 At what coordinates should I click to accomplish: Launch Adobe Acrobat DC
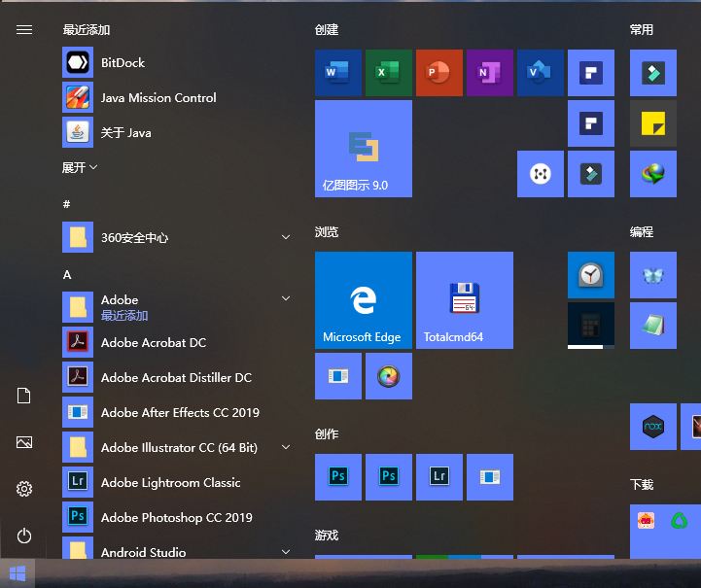coord(176,342)
